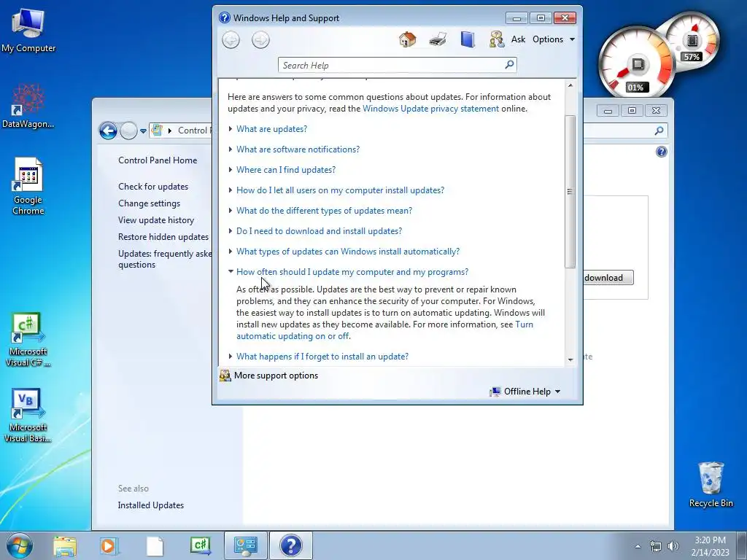Switch to Help and Support taskbar button
Viewport: 747px width, 560px height.
coord(291,545)
